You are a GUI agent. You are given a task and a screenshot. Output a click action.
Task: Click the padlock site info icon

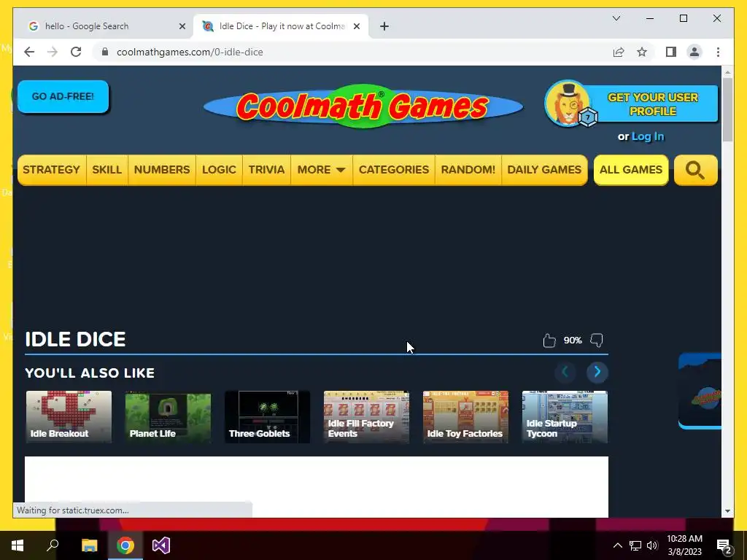[x=105, y=52]
